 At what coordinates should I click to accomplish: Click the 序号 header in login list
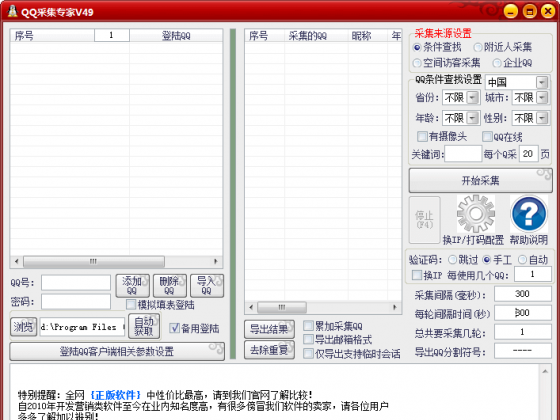tap(52, 36)
